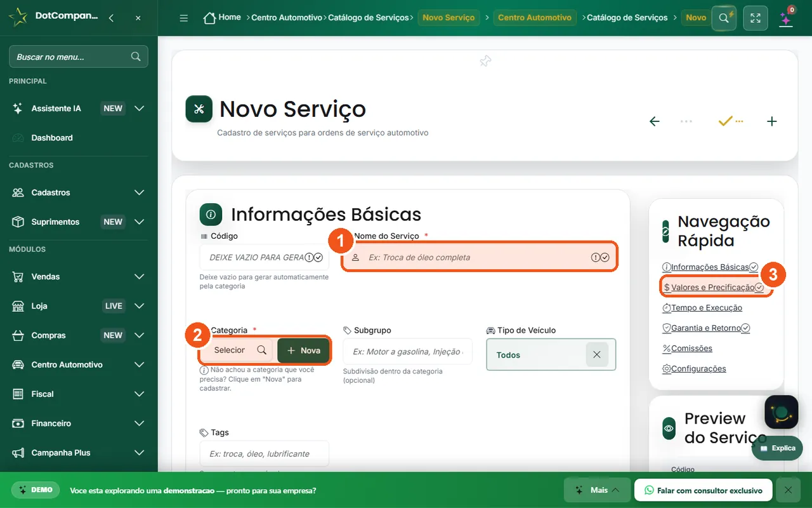Click the plus icon in page header
Image resolution: width=812 pixels, height=508 pixels.
(772, 121)
